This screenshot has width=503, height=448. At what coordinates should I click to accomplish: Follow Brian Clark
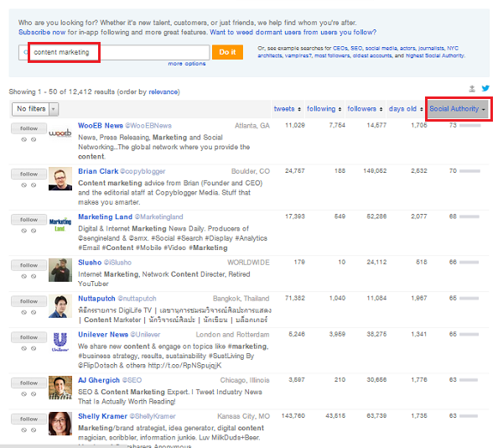(x=29, y=174)
